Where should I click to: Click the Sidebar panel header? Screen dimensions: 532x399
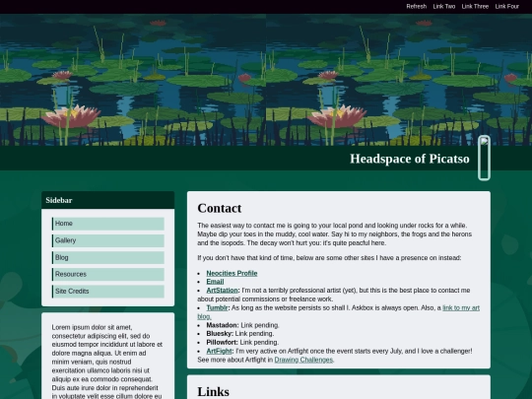(x=108, y=200)
